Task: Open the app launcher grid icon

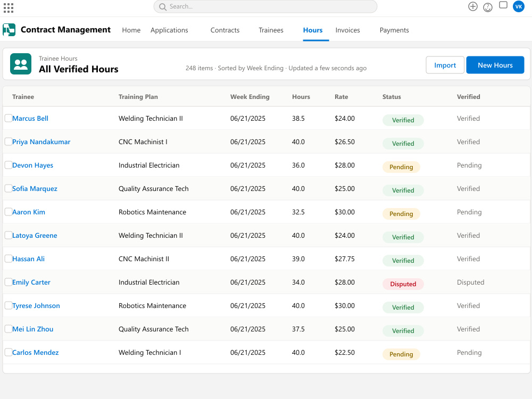Action: click(9, 8)
